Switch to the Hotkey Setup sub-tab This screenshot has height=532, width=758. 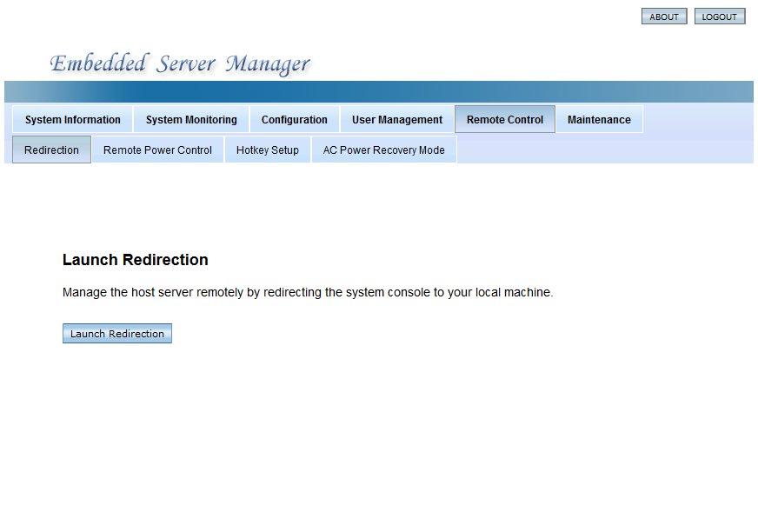pos(267,150)
